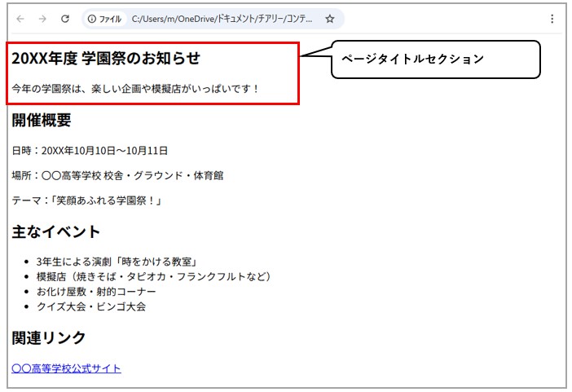This screenshot has height=392, width=572.
Task: Open the ○○高等学校公式サイト link
Action: [66, 368]
